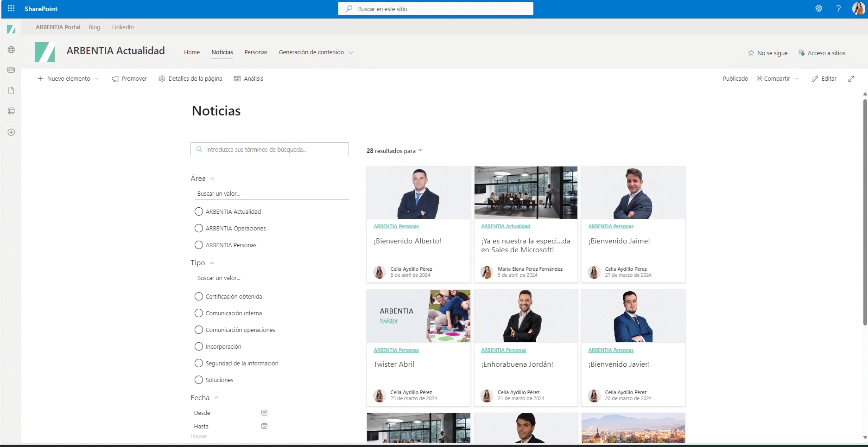The width and height of the screenshot is (868, 447).
Task: Select ARBENTIA Personas area radio
Action: click(x=199, y=245)
